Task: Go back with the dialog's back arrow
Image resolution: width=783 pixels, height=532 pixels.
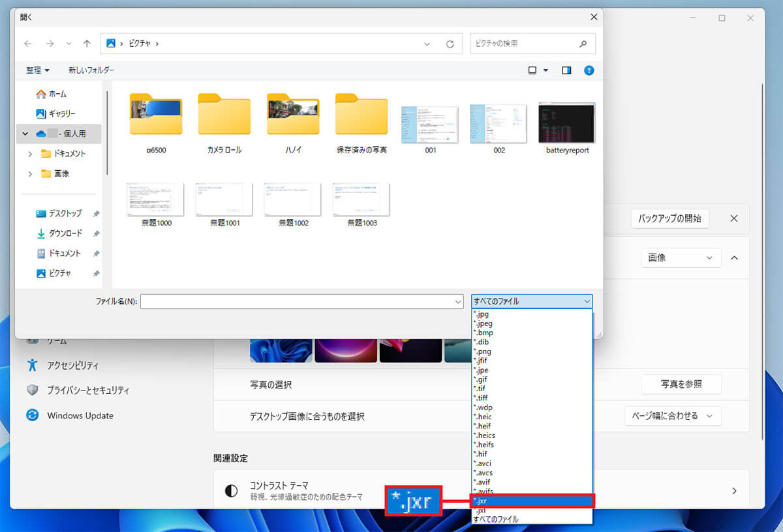Action: (x=27, y=44)
